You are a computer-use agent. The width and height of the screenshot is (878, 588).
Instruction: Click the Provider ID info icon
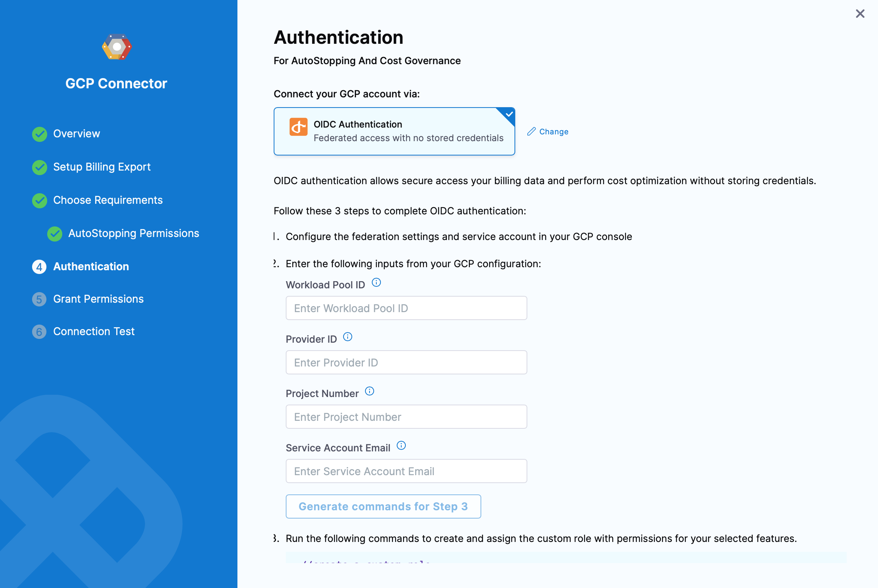point(348,337)
